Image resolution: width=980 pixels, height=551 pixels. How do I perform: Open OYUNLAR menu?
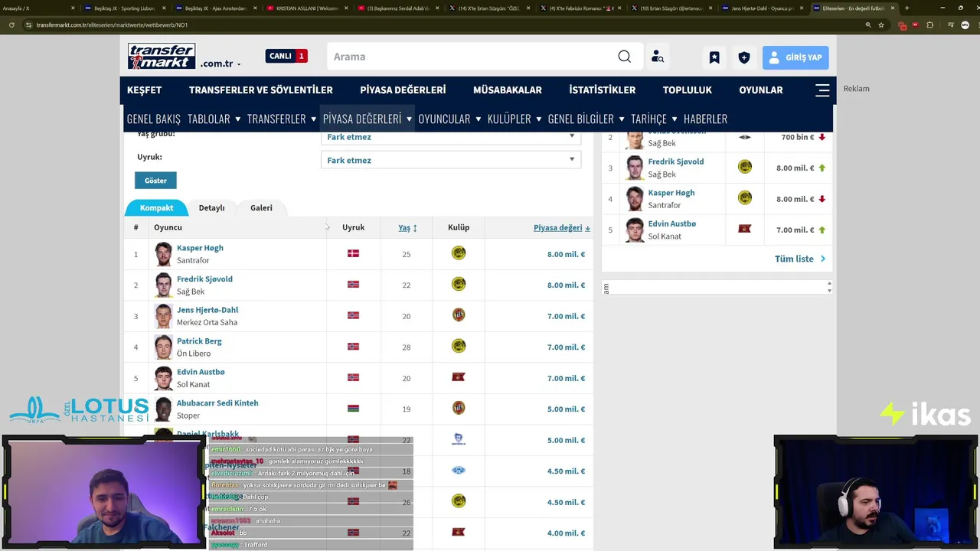click(x=761, y=90)
